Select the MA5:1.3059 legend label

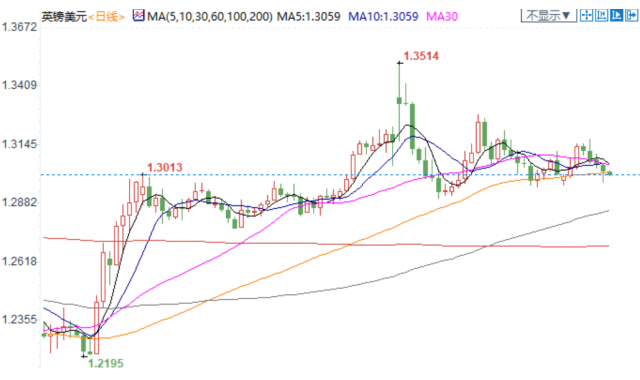[309, 16]
